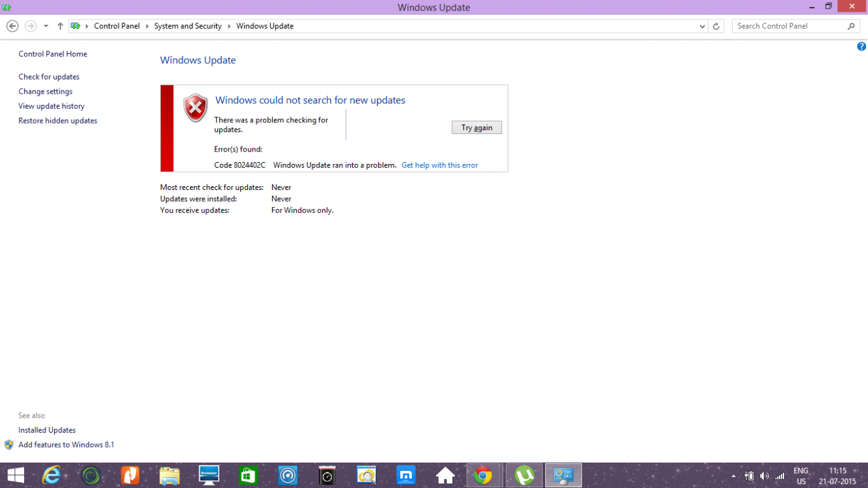This screenshot has height=488, width=868.
Task: Click the Back navigation arrow
Action: (12, 26)
